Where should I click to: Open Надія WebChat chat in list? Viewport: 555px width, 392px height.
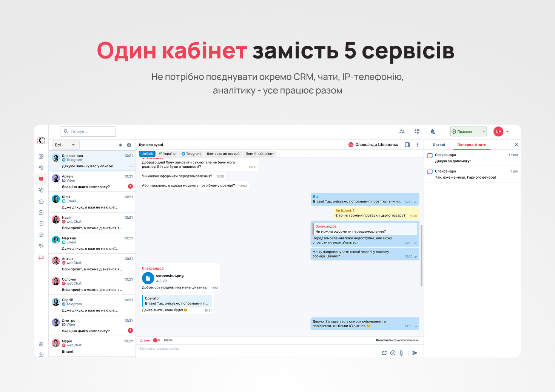click(x=92, y=223)
